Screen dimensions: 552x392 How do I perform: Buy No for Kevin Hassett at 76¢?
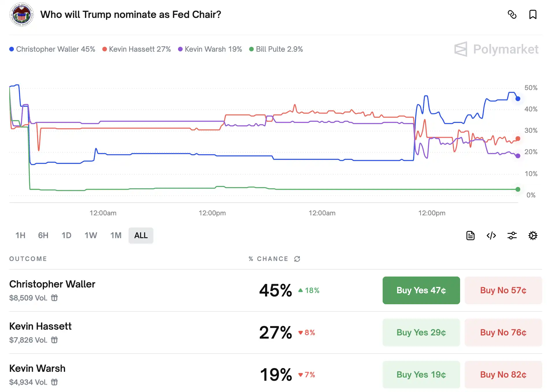click(x=503, y=333)
